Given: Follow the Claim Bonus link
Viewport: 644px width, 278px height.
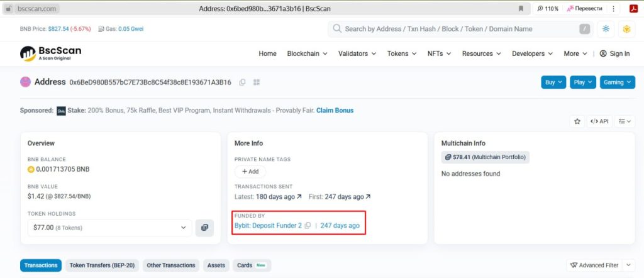Looking at the screenshot, I should click(335, 111).
